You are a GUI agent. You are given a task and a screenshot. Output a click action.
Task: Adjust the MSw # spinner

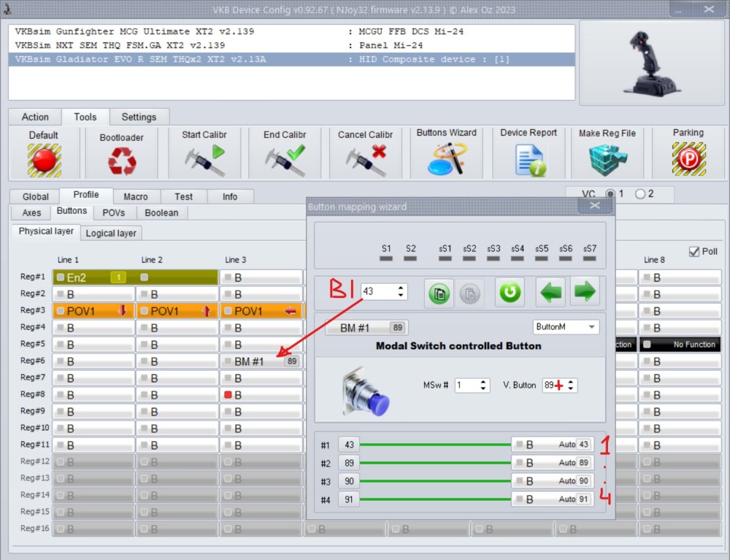tap(483, 385)
